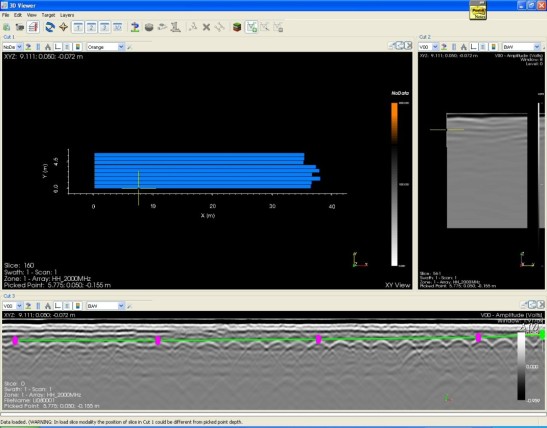
Task: Click the gray cylinder icon in main toolbar
Action: click(x=149, y=27)
